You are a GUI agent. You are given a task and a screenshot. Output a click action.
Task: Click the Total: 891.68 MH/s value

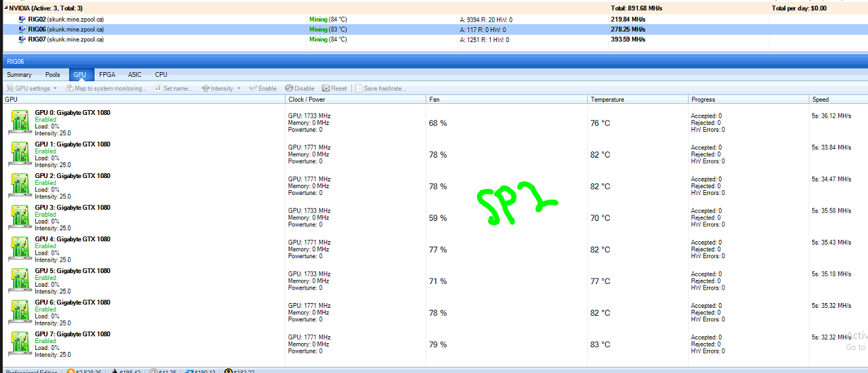(636, 8)
